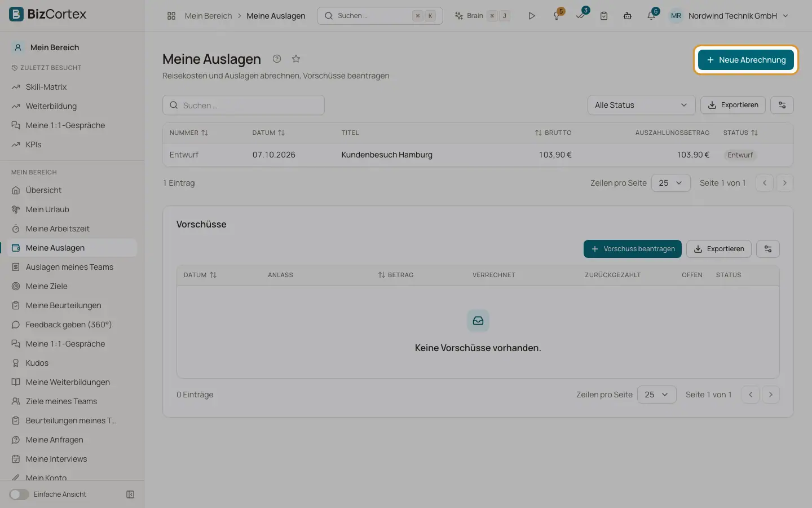Screen dimensions: 812x508
Task: Sort the table by Nummer column
Action: tap(189, 133)
